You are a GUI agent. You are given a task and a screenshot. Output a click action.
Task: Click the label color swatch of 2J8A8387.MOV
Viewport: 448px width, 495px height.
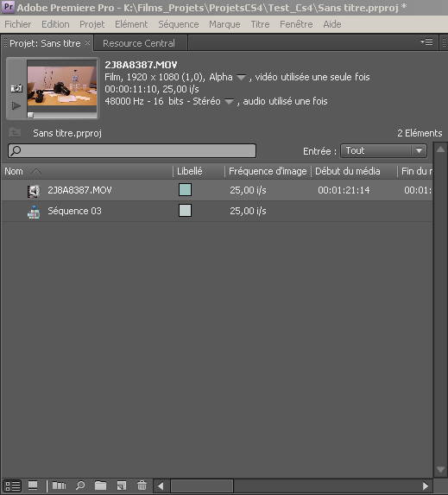coord(185,190)
